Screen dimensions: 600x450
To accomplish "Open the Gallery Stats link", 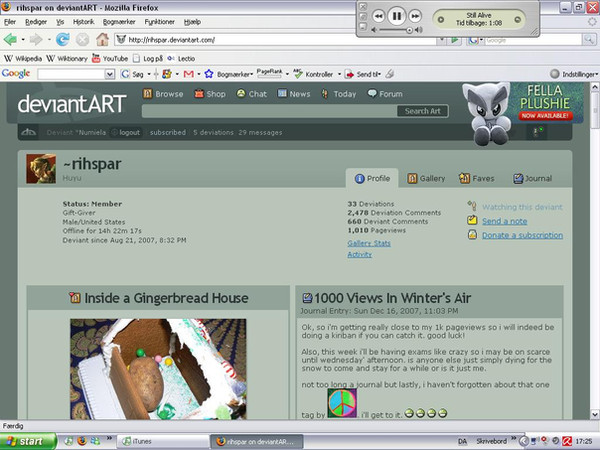I will click(369, 243).
